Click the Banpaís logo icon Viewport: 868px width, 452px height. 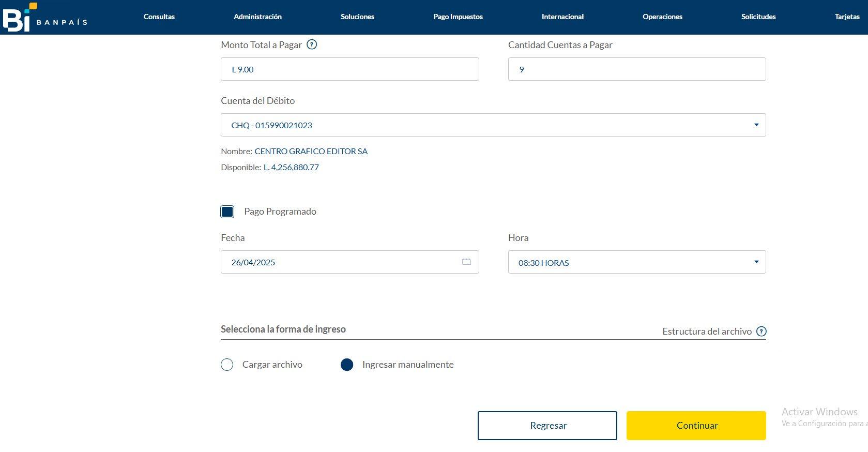click(20, 17)
